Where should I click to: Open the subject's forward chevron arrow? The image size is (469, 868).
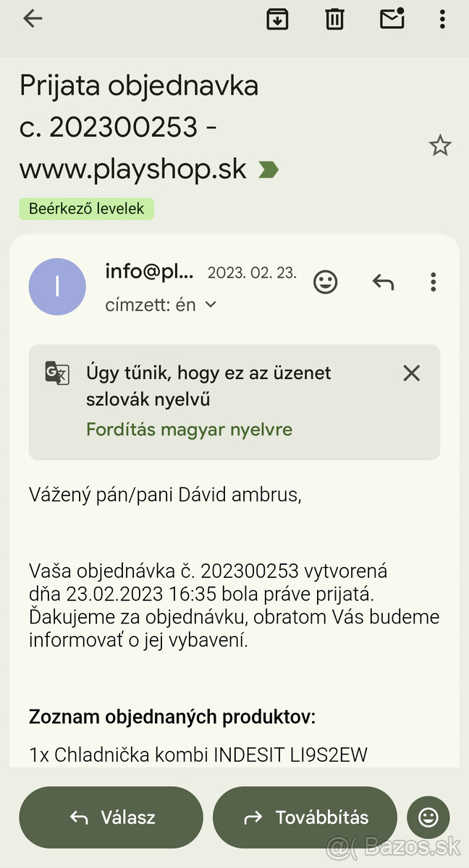coord(269,169)
